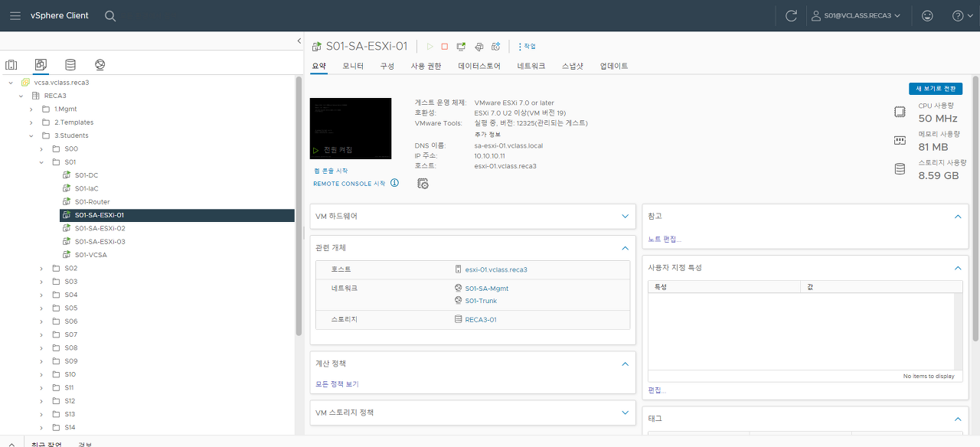Edit VM settings via toolbar icon
This screenshot has height=447, width=980.
click(479, 47)
